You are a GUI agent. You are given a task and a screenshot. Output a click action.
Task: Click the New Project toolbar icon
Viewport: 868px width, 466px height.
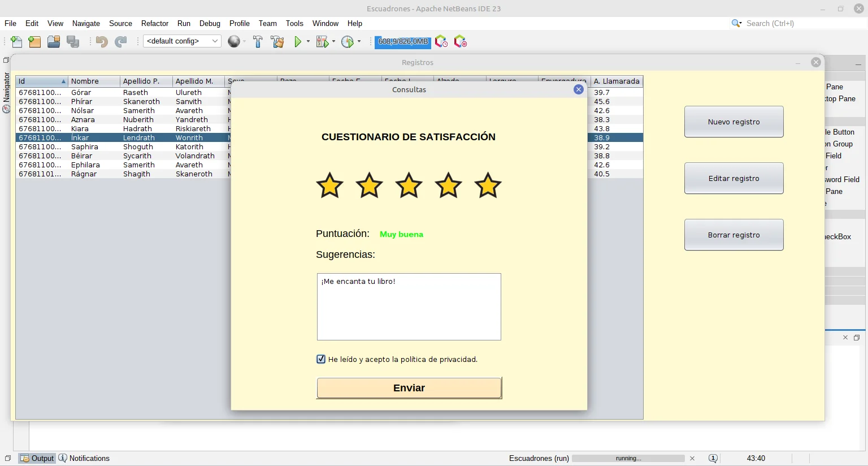tap(34, 41)
